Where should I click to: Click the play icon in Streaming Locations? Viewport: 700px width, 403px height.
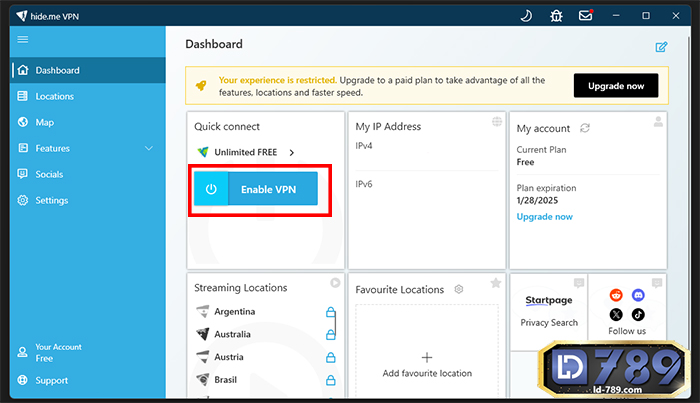coord(335,283)
